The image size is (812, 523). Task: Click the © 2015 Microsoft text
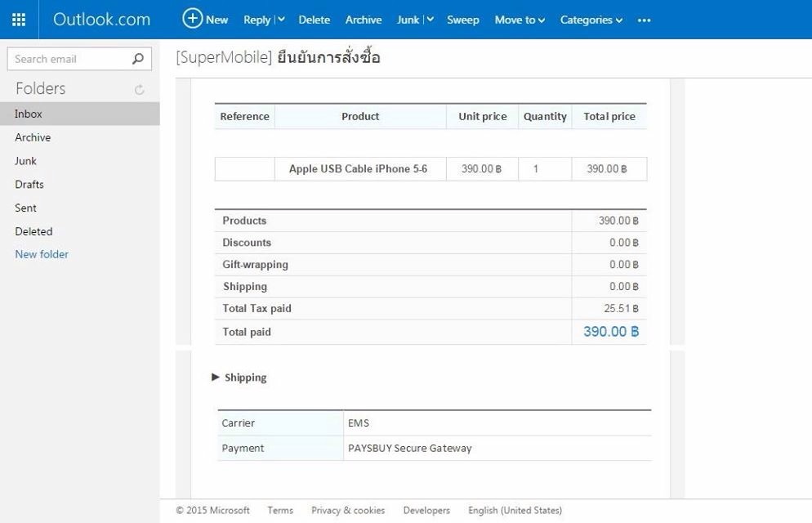coord(212,510)
